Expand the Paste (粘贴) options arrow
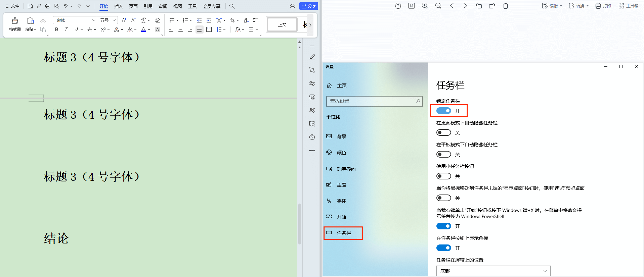The image size is (644, 277). pos(35,30)
